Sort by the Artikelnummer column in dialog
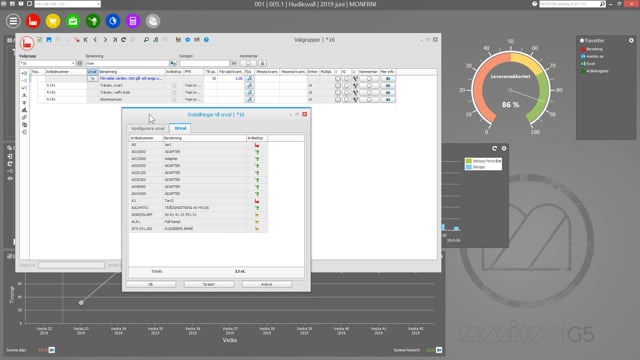 pyautogui.click(x=146, y=138)
